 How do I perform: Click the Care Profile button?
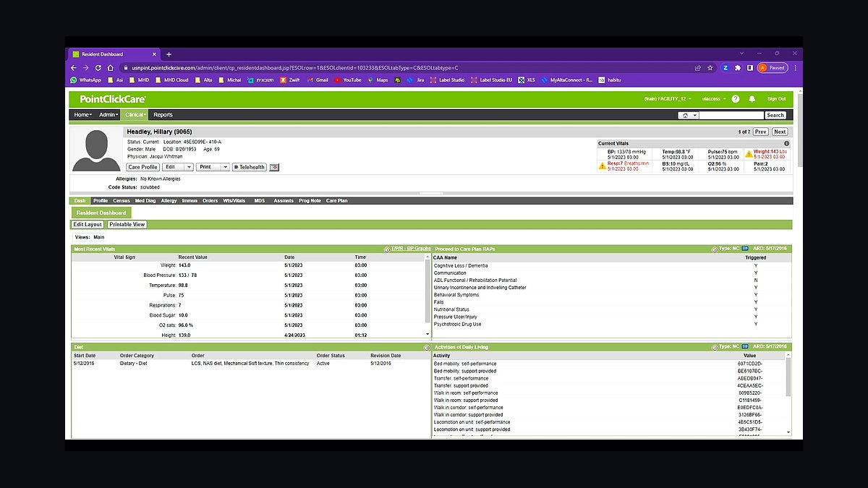coord(143,167)
